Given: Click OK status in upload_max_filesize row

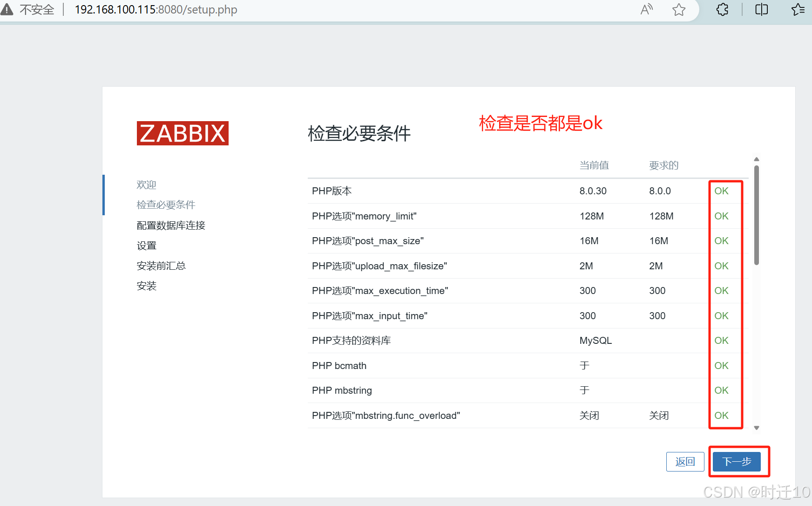Looking at the screenshot, I should tap(721, 266).
